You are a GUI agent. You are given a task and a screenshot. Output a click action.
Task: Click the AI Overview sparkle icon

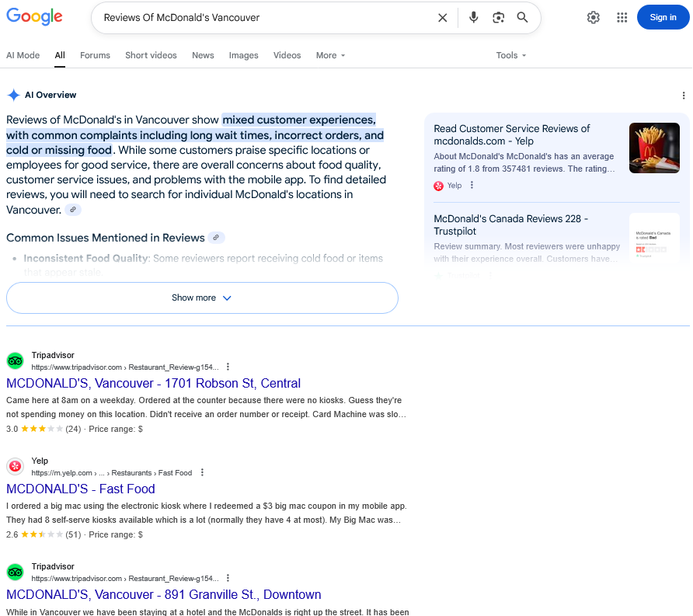coord(14,95)
